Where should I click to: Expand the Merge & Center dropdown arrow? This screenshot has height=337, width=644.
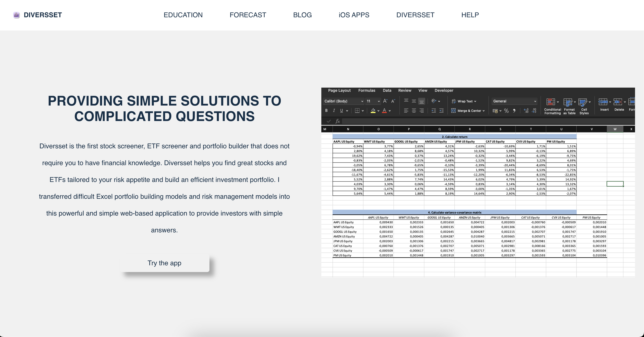(484, 111)
